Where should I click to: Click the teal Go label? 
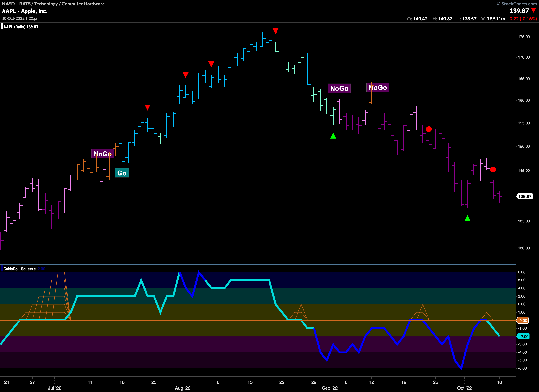(x=122, y=173)
